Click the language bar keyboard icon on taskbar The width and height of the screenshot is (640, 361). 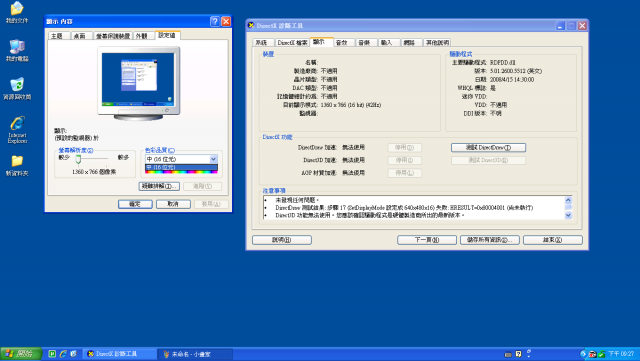point(508,354)
